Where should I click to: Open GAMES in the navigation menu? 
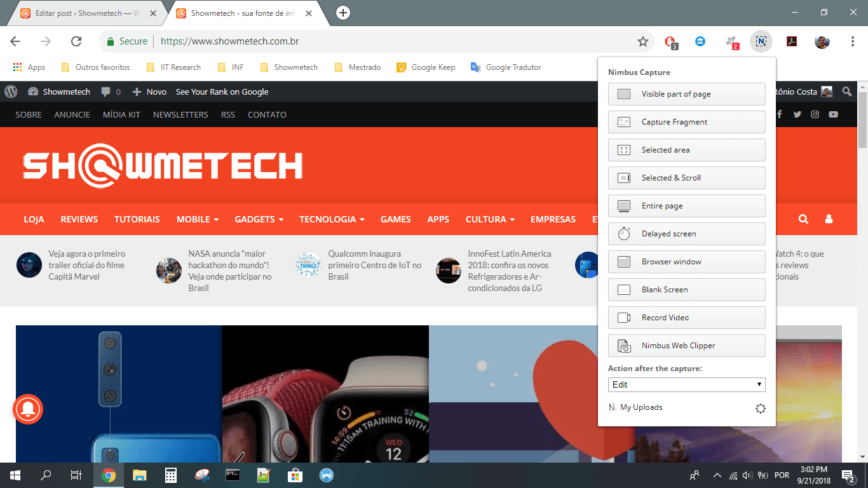tap(396, 219)
